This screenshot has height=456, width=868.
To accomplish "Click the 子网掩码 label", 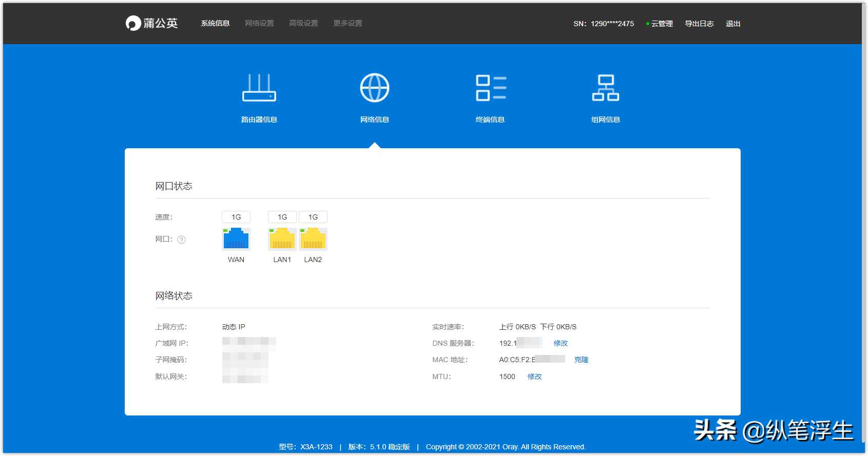I will click(171, 360).
